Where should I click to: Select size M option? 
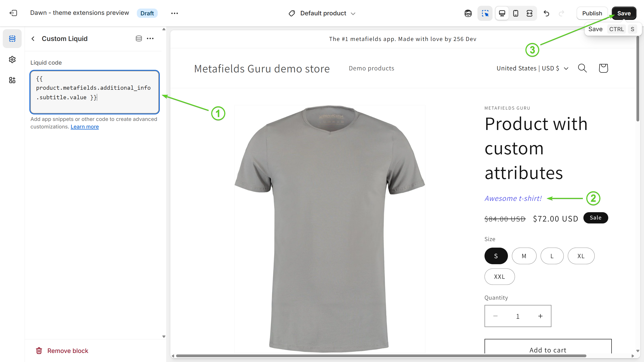[524, 256]
